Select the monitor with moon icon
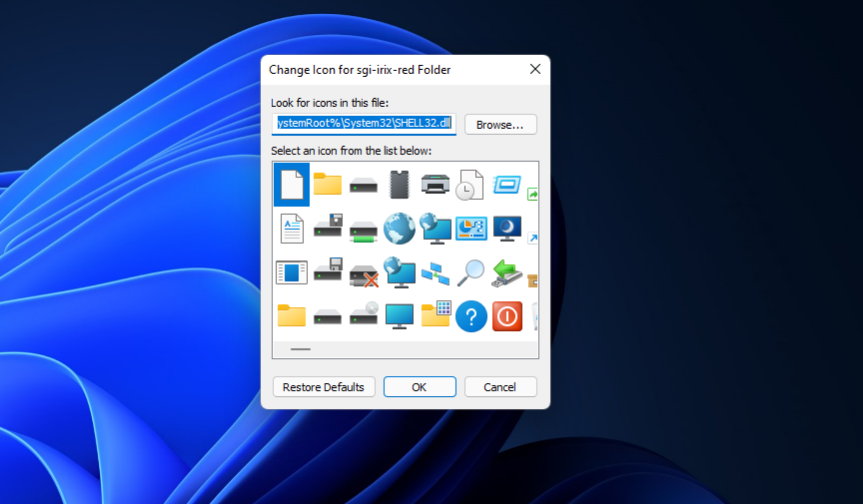The width and height of the screenshot is (863, 504). point(506,229)
